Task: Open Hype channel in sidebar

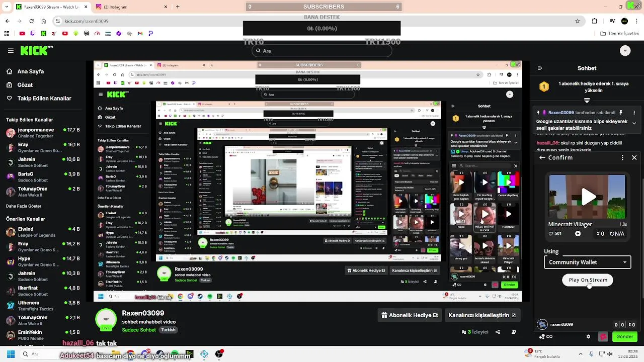Action: point(43,262)
